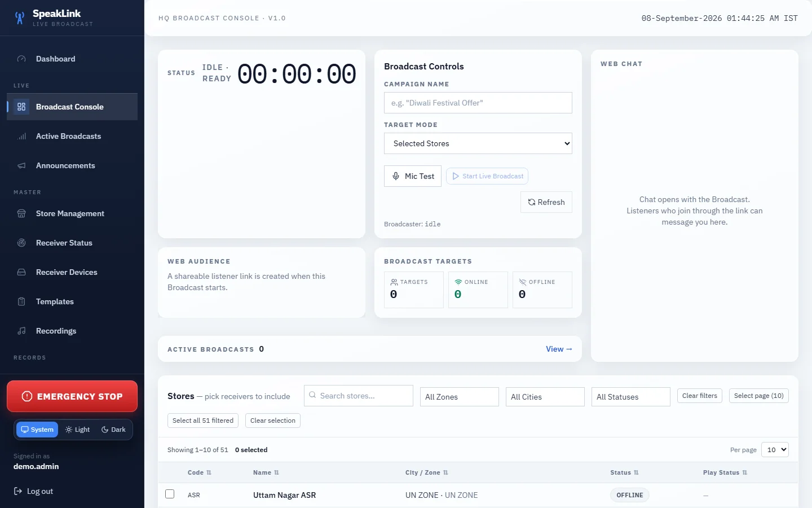This screenshot has height=508, width=812.
Task: Open the All Cities filter dropdown
Action: pos(545,397)
